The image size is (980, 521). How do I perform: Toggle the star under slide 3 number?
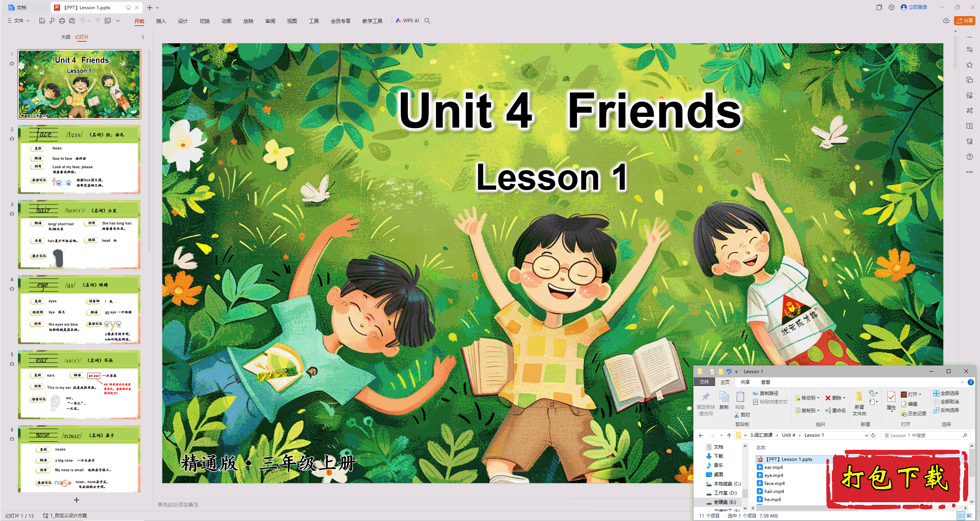[12, 214]
